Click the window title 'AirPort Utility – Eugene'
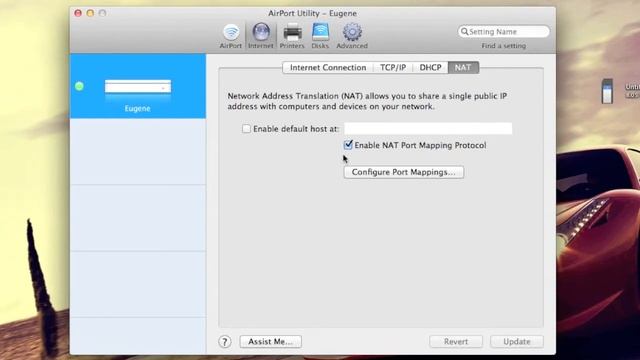 (x=312, y=13)
